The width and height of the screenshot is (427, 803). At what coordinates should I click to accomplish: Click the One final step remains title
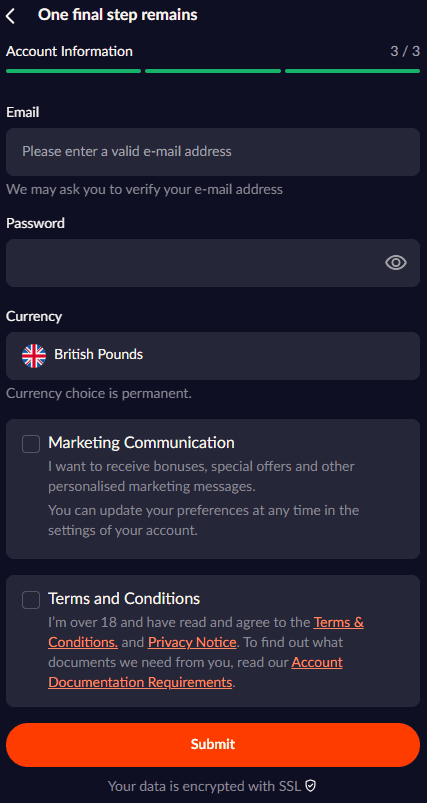(118, 15)
